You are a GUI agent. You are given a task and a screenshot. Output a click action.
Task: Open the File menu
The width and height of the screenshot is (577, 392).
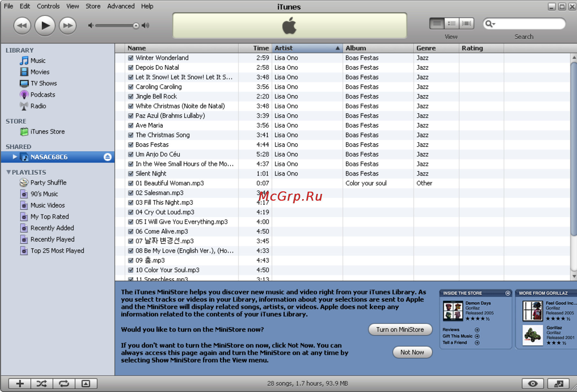pos(8,6)
